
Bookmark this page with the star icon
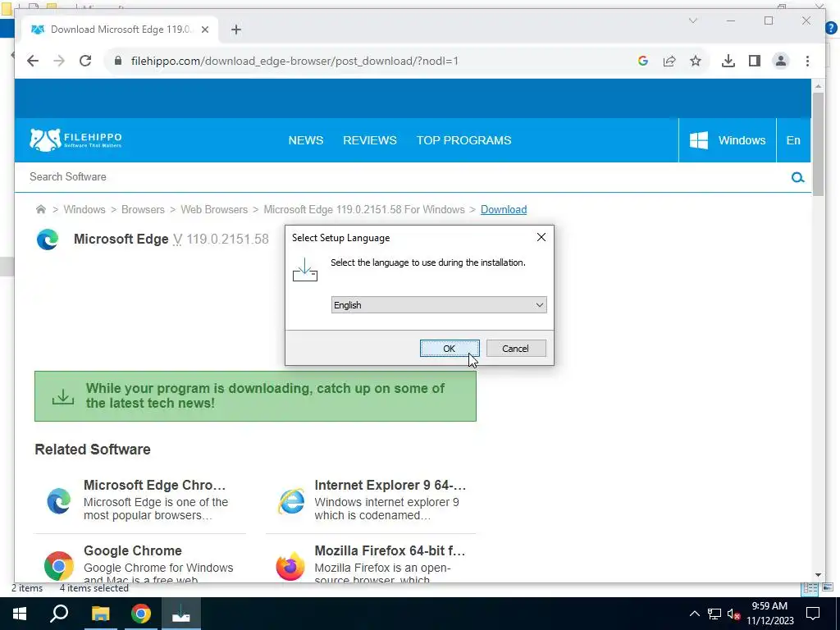tap(696, 61)
